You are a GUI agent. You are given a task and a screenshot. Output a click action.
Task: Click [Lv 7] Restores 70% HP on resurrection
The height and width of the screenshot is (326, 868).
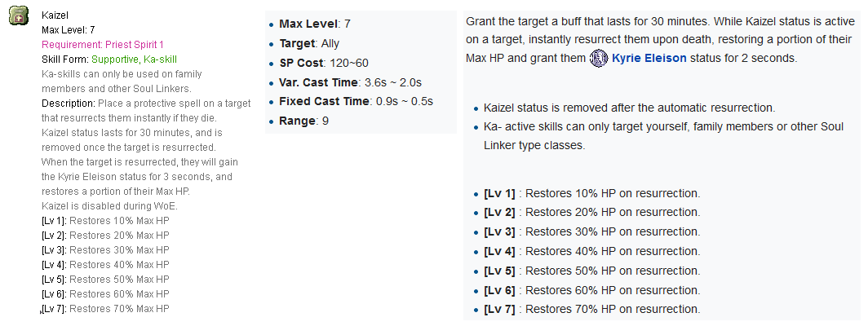coord(591,310)
